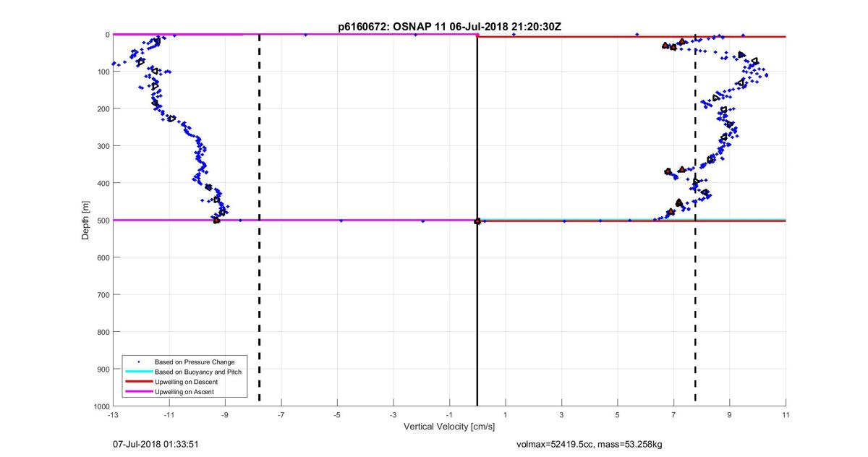
Task: Click x-axis tick label '-5'
Action: [337, 416]
